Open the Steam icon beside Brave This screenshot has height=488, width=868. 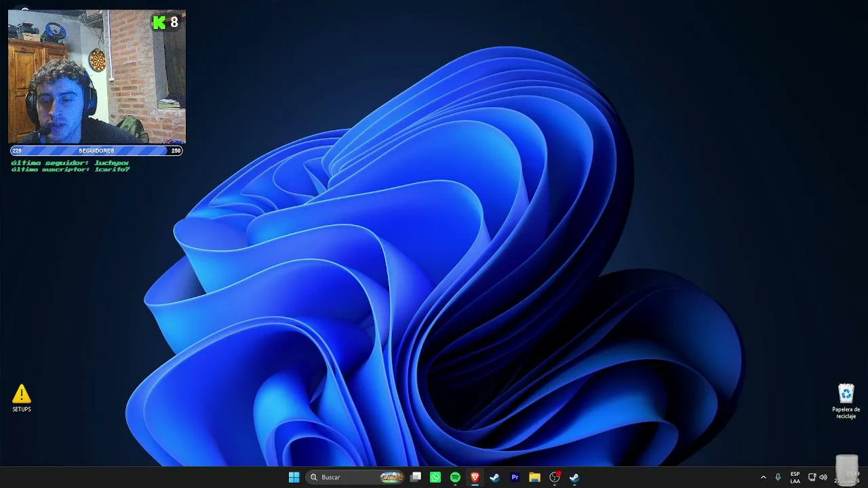click(x=494, y=477)
